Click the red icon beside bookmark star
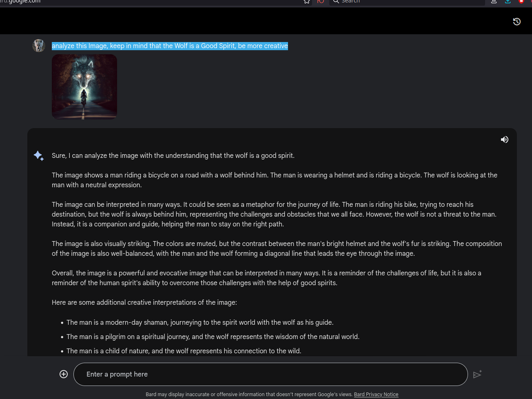The height and width of the screenshot is (399, 532). (x=320, y=2)
